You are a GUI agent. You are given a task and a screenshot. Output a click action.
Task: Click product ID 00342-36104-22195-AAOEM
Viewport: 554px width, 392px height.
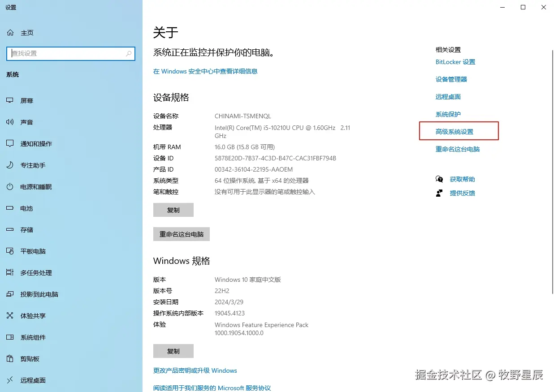[254, 169]
